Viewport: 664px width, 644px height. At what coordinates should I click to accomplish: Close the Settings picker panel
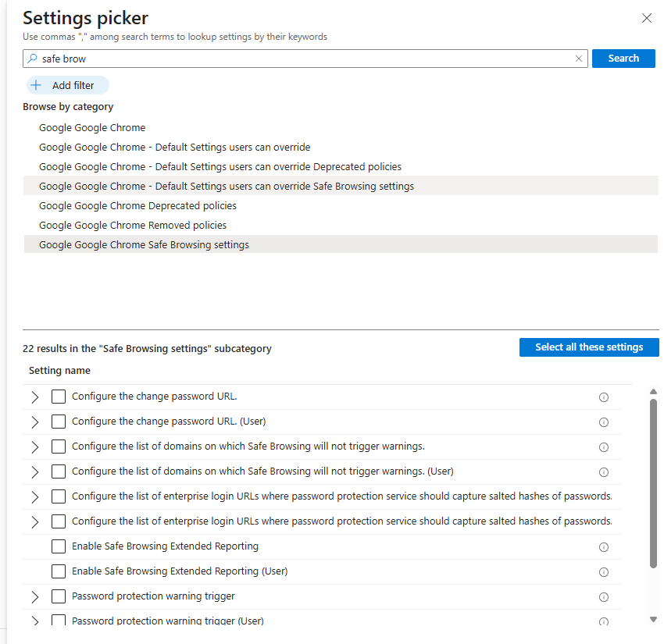pos(646,18)
